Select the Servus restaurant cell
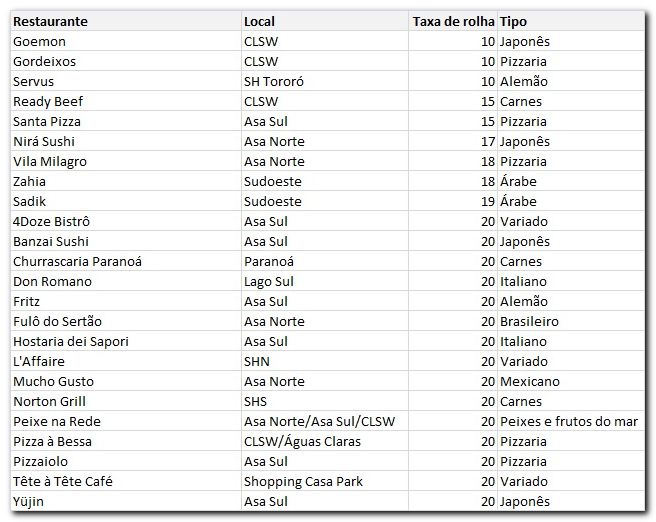This screenshot has width=656, height=522. (34, 81)
